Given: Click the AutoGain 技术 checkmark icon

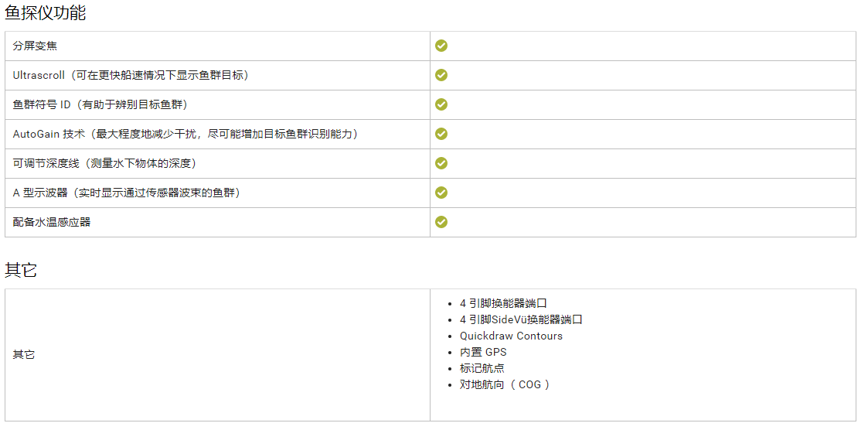Looking at the screenshot, I should (441, 134).
